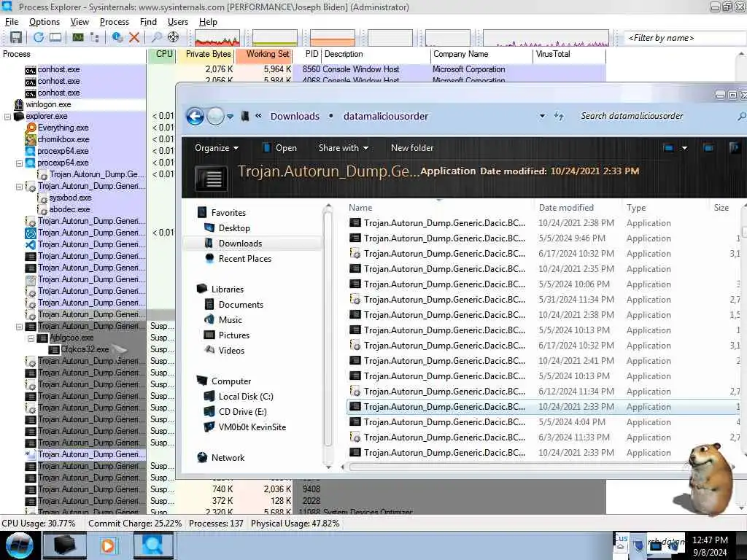The image size is (747, 560).
Task: Click the Open button in Explorer toolbar
Action: pos(279,148)
